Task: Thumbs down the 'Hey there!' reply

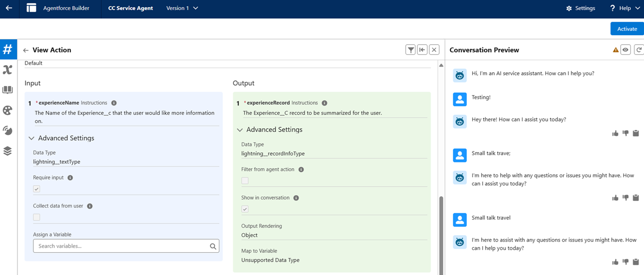Action: click(625, 133)
